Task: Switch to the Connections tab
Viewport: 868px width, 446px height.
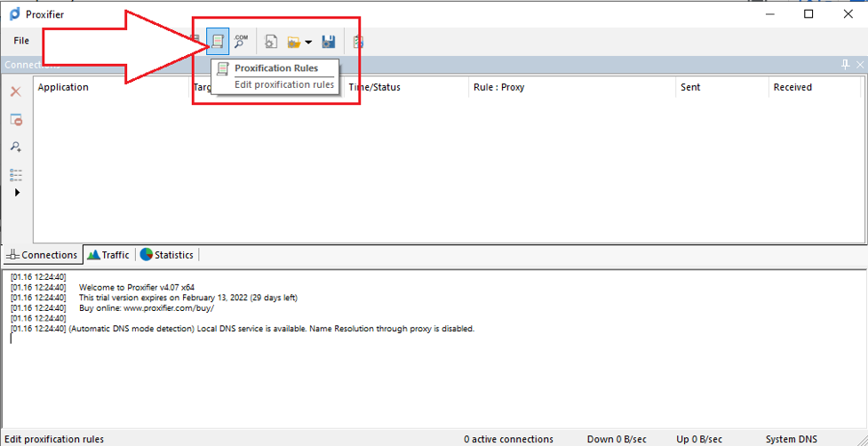Action: click(44, 255)
